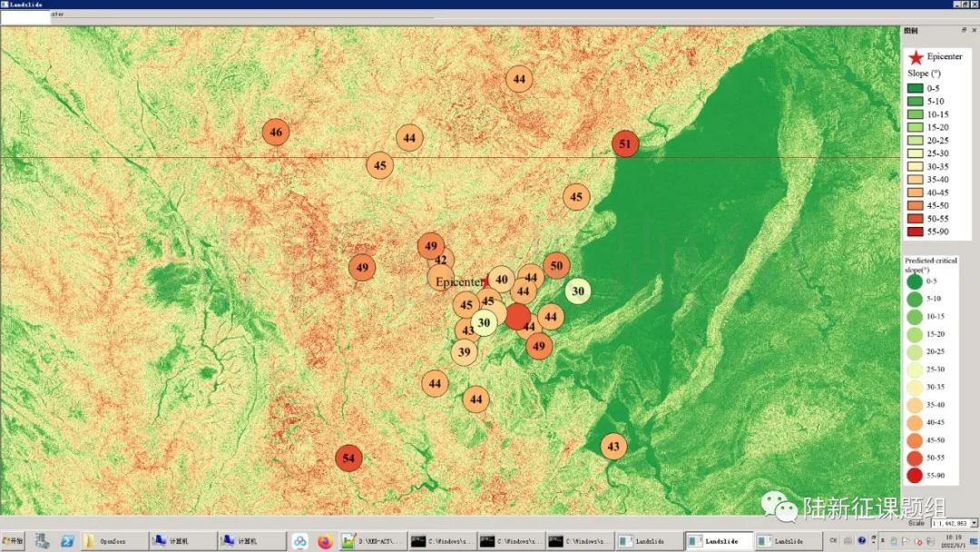The height and width of the screenshot is (552, 980).
Task: Click the taskbar clock showing 18:19
Action: click(x=952, y=540)
